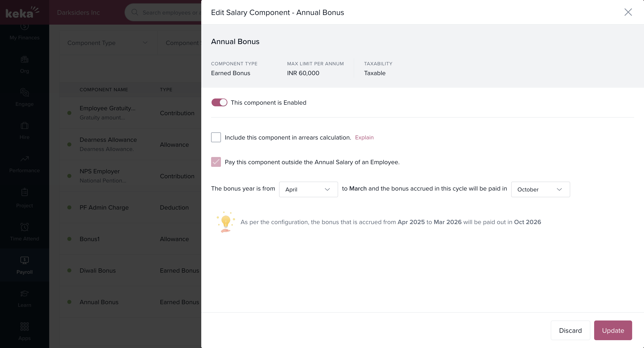Open the Org sidebar icon

(x=25, y=59)
